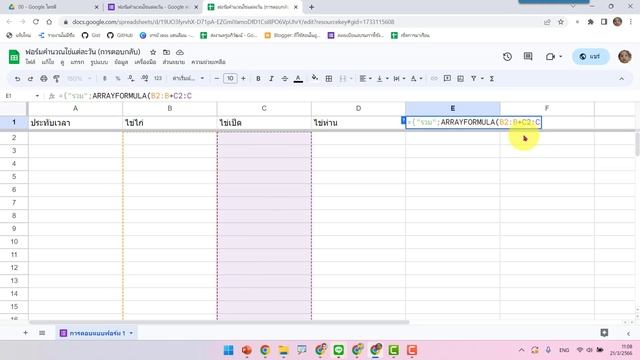The height and width of the screenshot is (360, 640).
Task: Open the third menu after the single-letter menu
Action: point(77,62)
